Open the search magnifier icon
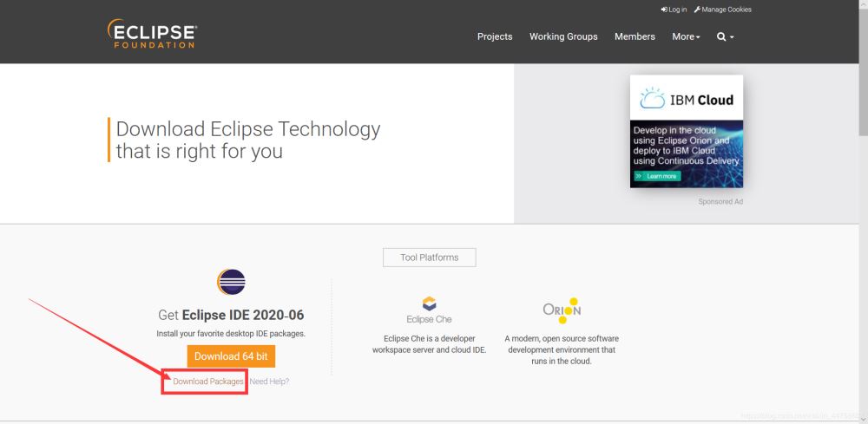Viewport: 868px width, 424px height. tap(721, 36)
